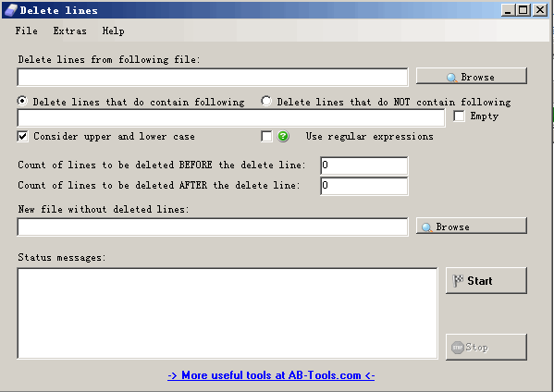
Task: Click the 'Status messages:' label
Action: 62,257
